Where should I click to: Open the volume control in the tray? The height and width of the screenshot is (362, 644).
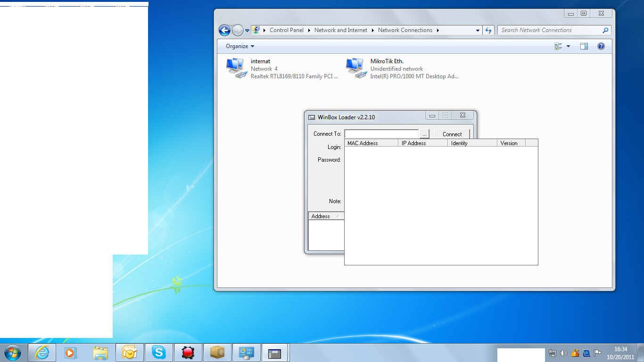click(564, 353)
